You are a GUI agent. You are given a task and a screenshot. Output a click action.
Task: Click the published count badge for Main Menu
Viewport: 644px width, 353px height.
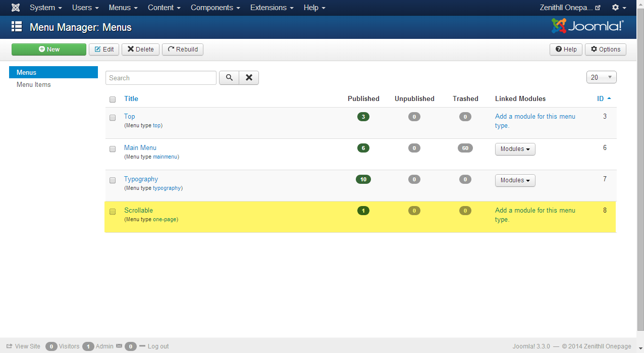pyautogui.click(x=363, y=148)
